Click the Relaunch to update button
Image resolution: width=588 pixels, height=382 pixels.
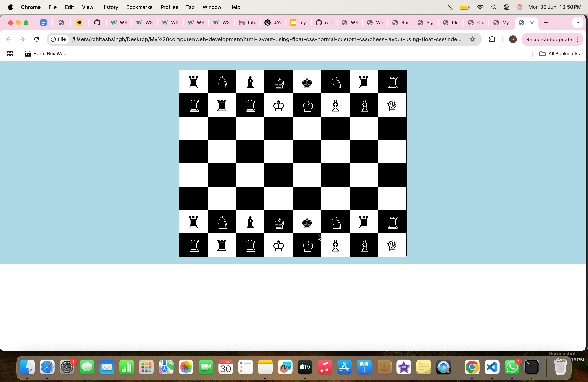tap(549, 39)
